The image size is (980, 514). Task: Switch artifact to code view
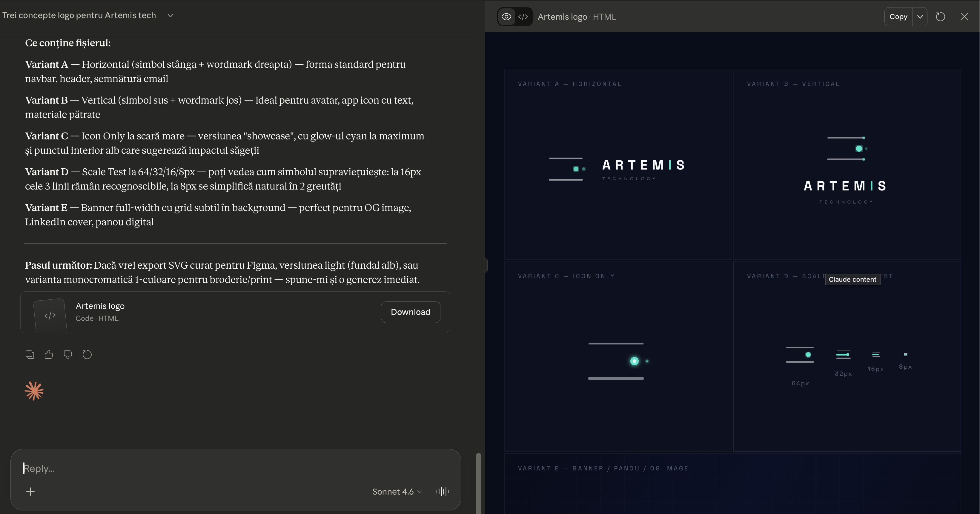coord(523,17)
